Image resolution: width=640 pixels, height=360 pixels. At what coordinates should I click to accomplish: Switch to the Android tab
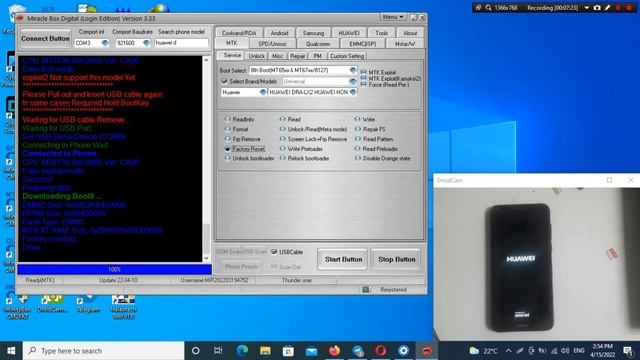pos(279,33)
